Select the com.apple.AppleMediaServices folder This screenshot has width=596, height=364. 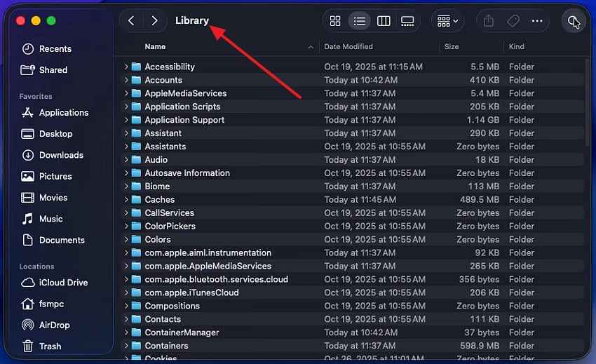pos(353,267)
